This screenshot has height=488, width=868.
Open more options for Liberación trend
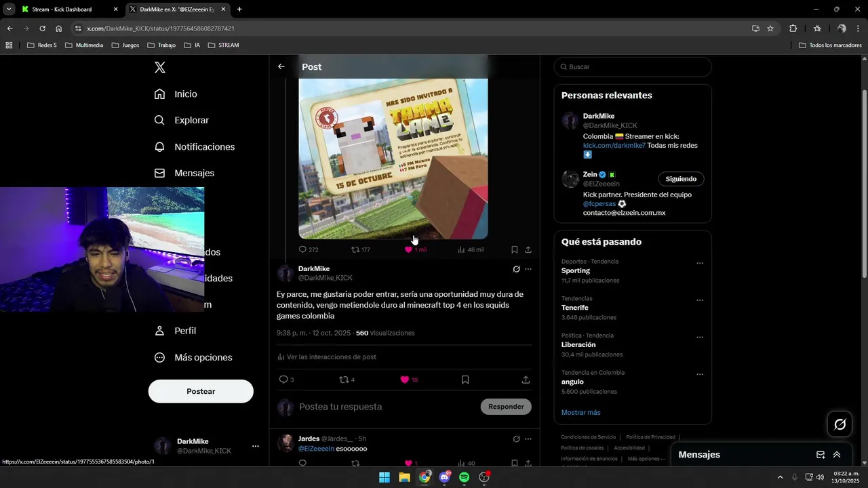(700, 338)
